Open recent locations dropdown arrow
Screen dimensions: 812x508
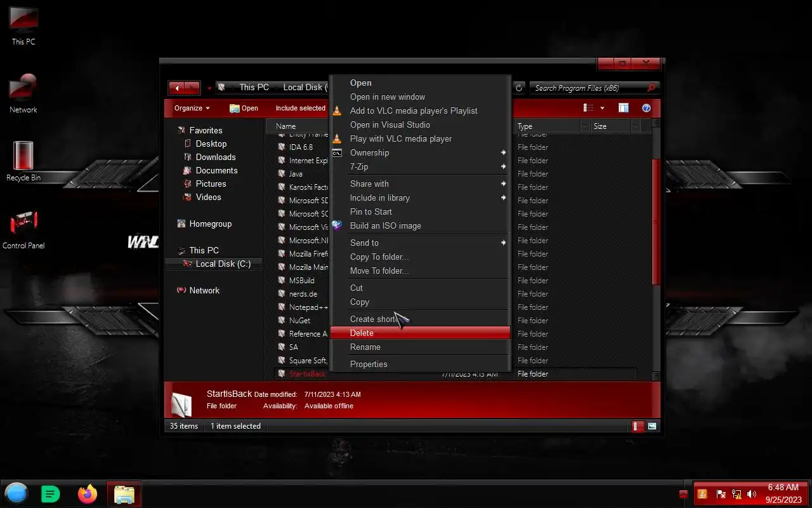click(209, 88)
